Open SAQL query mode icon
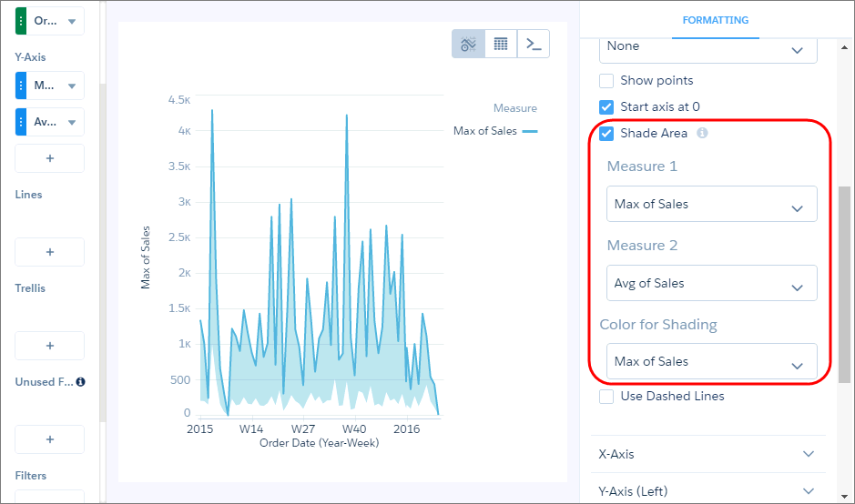This screenshot has width=855, height=504. coord(534,44)
